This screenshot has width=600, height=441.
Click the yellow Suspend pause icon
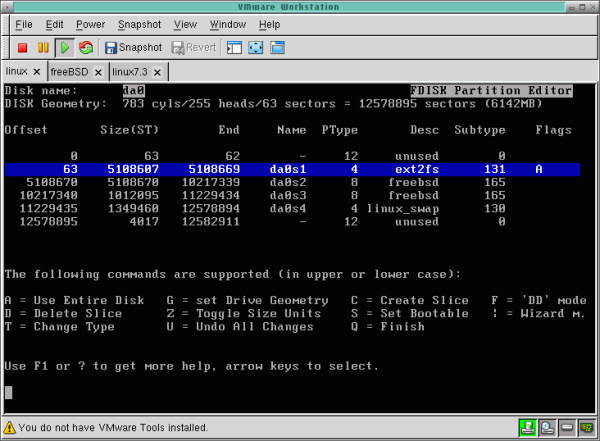pos(43,47)
